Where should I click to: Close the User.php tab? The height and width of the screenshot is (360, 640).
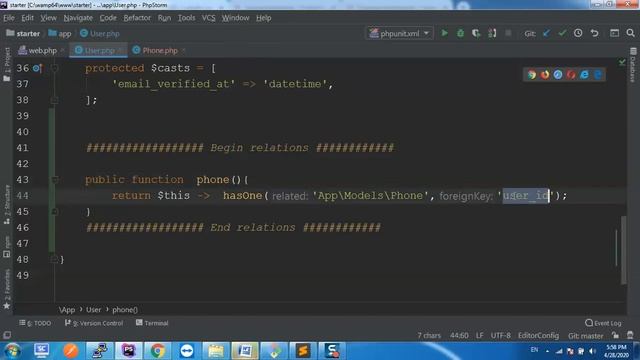pyautogui.click(x=120, y=50)
